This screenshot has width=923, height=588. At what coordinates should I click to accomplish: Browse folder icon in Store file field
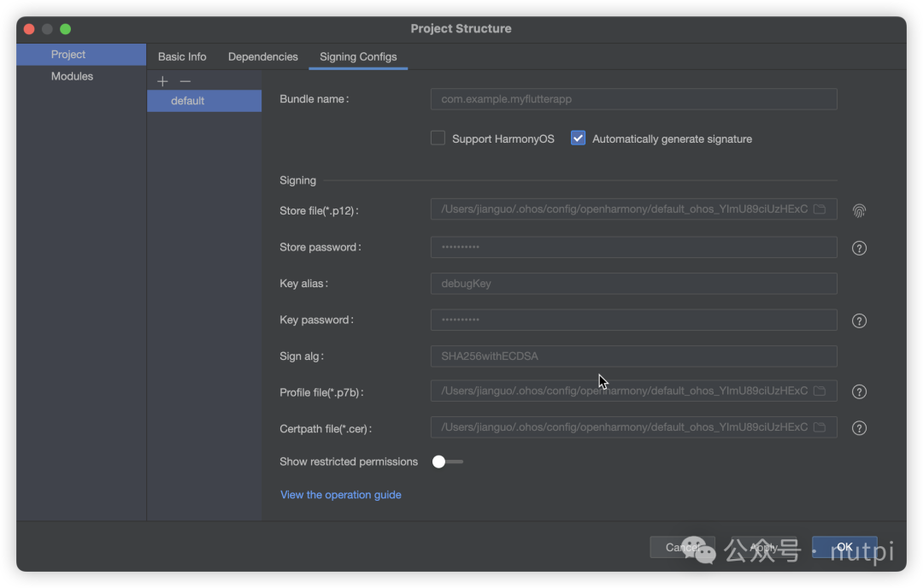(820, 209)
